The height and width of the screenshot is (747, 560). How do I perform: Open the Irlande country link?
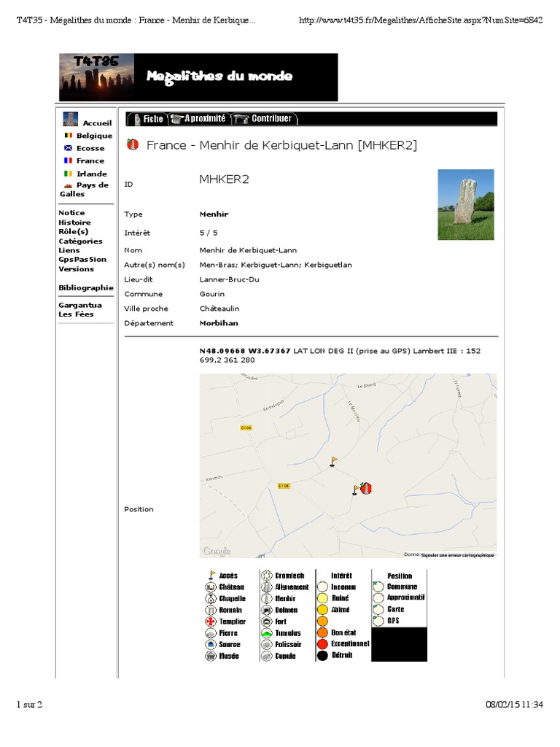click(92, 174)
